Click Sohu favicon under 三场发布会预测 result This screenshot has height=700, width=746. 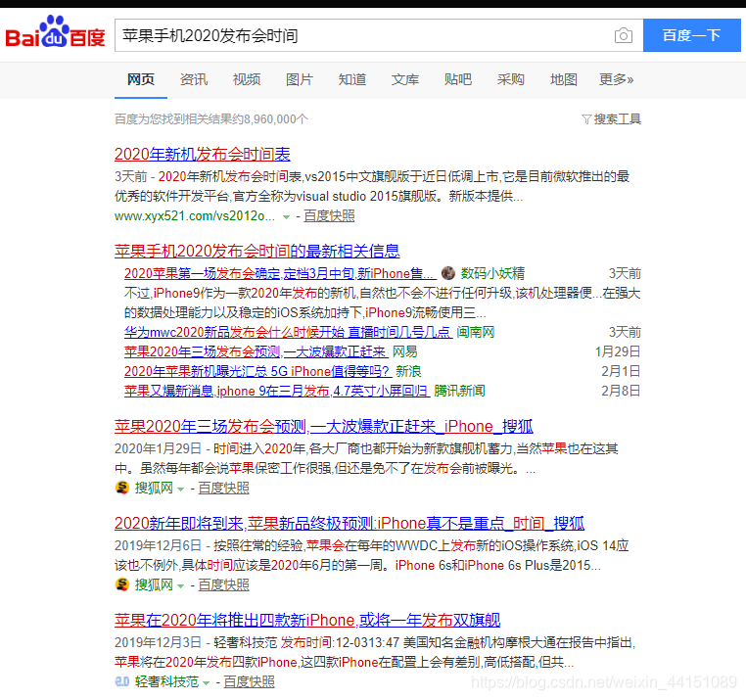coord(122,488)
